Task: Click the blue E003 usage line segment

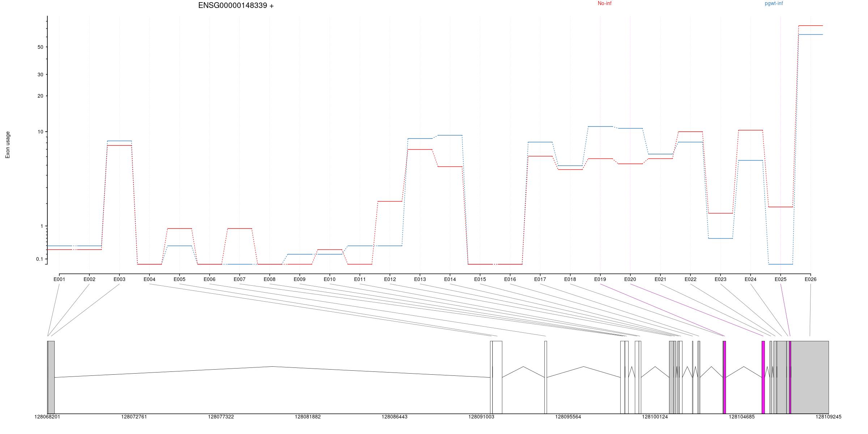Action: coord(119,141)
